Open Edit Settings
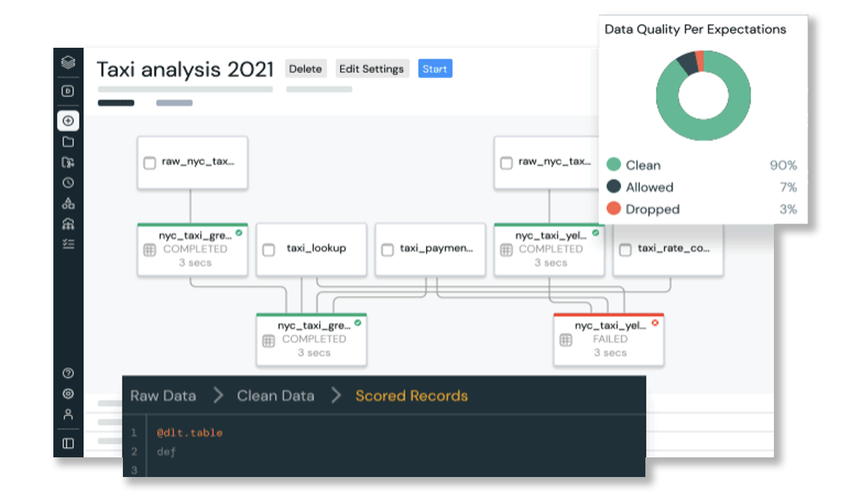 coord(371,69)
